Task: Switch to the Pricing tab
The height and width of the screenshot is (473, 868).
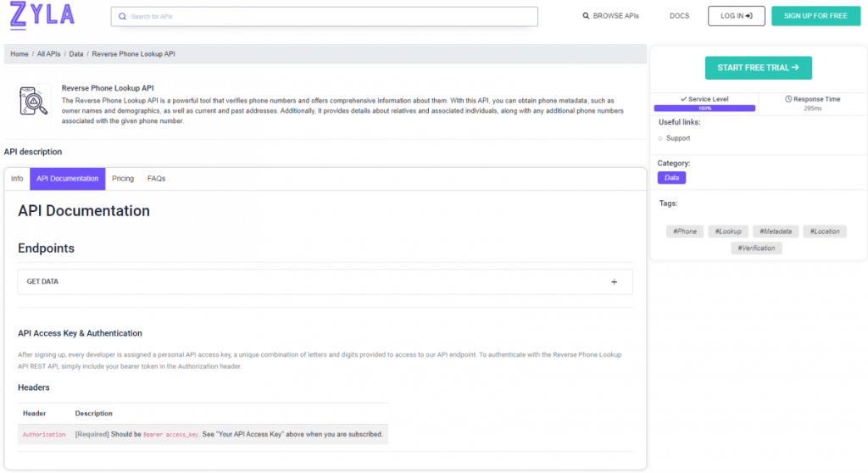Action: (x=123, y=179)
